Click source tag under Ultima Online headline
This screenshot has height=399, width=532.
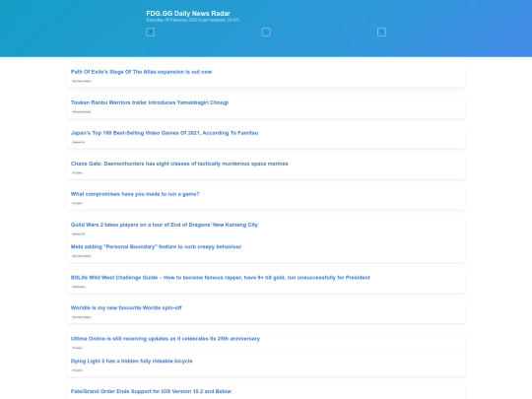click(77, 348)
